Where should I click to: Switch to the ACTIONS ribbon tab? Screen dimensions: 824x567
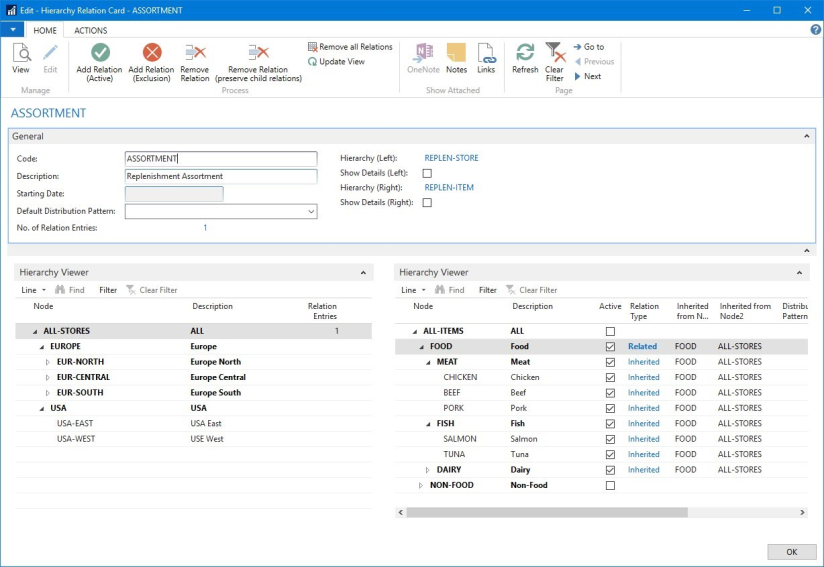(x=91, y=30)
